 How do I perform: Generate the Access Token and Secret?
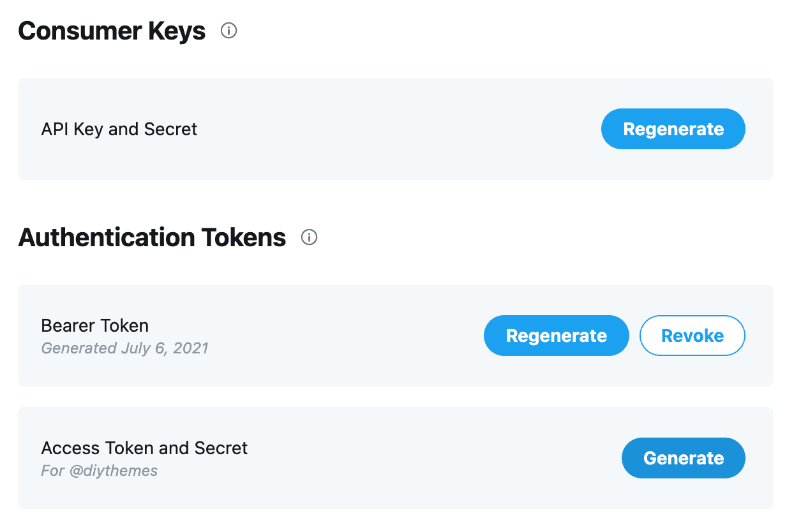(x=683, y=458)
